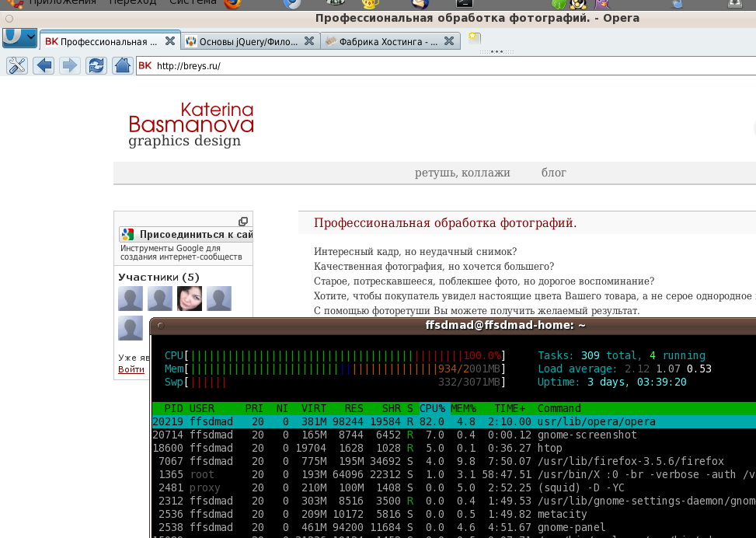Switch to the Основы jQuery tab
The width and height of the screenshot is (756, 538).
[242, 41]
